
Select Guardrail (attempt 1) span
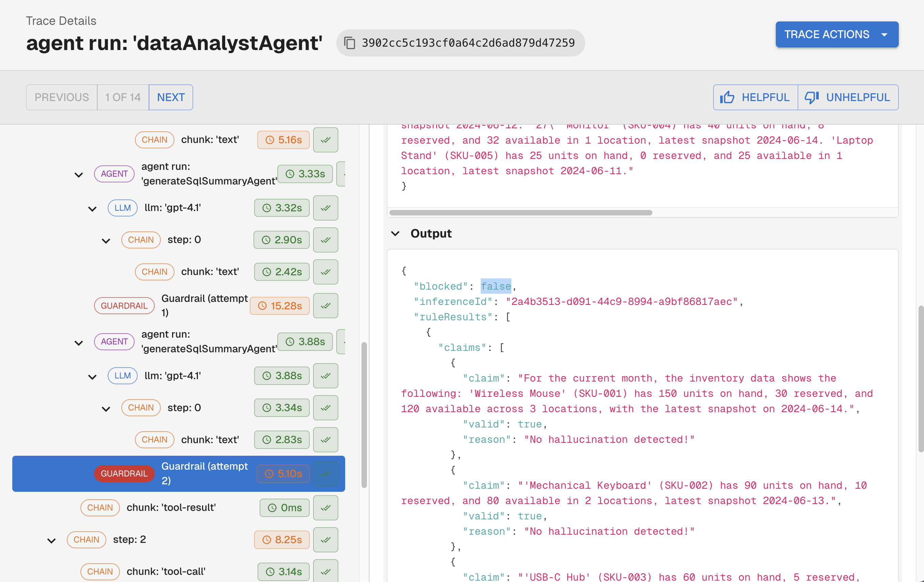[x=204, y=306]
